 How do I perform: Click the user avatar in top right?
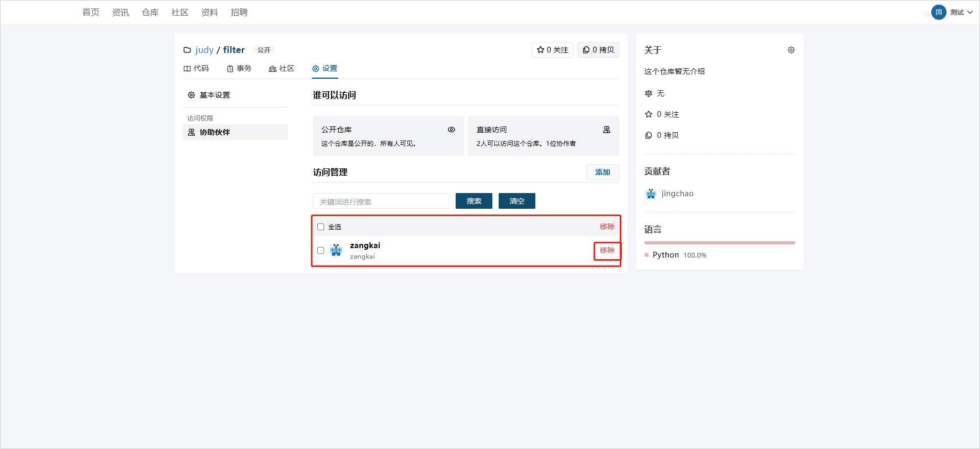click(x=938, y=12)
